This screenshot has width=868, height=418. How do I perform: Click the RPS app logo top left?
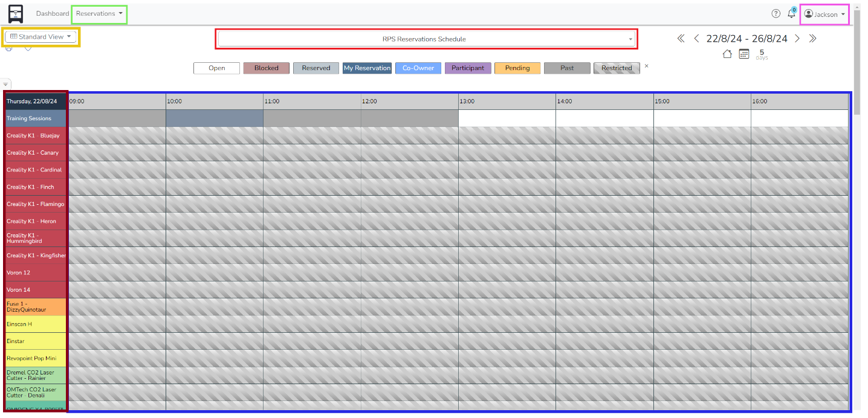[15, 13]
